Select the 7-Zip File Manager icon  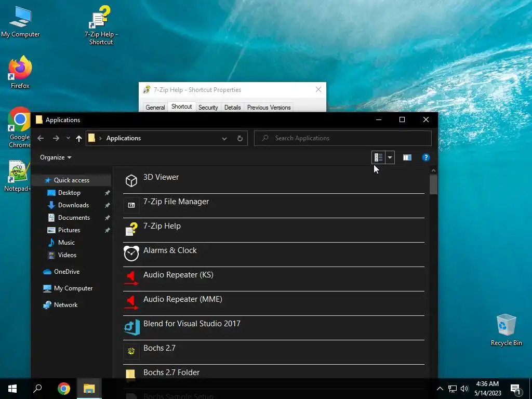[131, 205]
